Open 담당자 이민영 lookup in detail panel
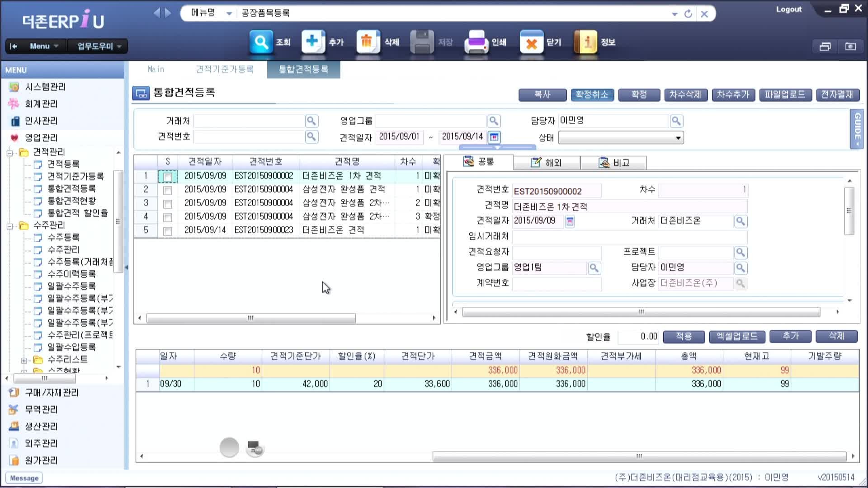868x488 pixels. pyautogui.click(x=741, y=268)
